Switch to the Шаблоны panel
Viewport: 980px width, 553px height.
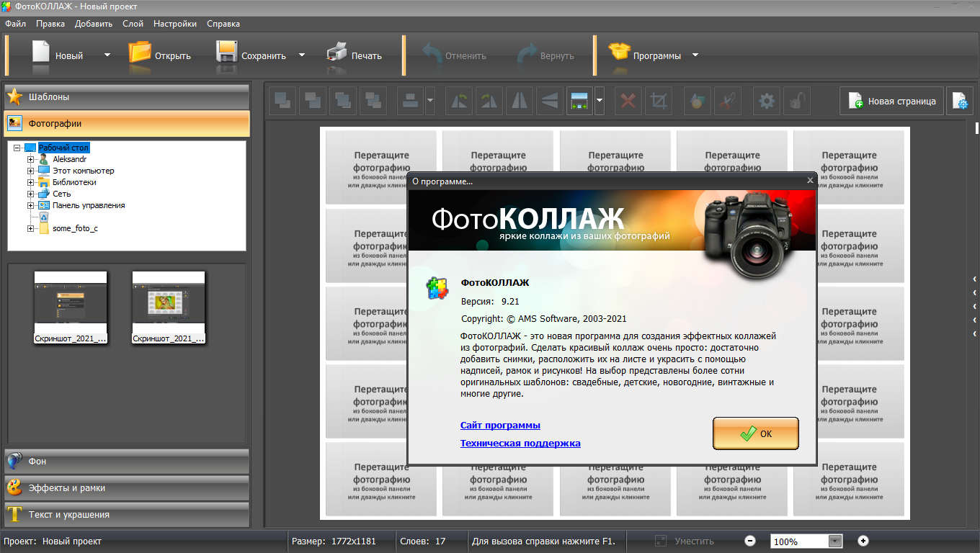[x=127, y=97]
